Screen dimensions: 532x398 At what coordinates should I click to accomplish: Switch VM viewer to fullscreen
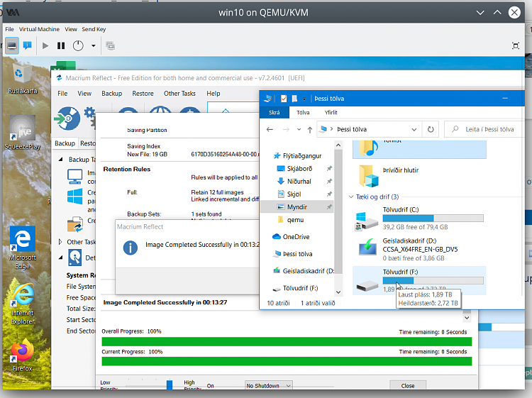516,46
